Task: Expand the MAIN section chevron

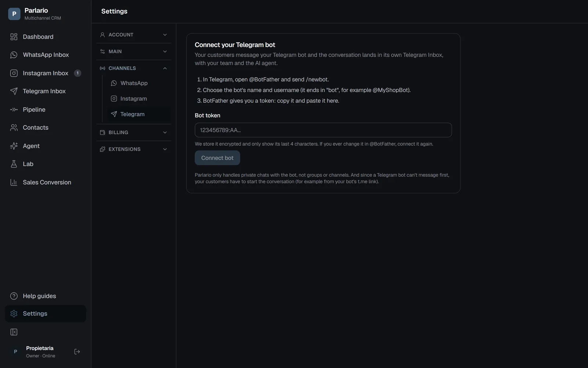Action: point(165,52)
